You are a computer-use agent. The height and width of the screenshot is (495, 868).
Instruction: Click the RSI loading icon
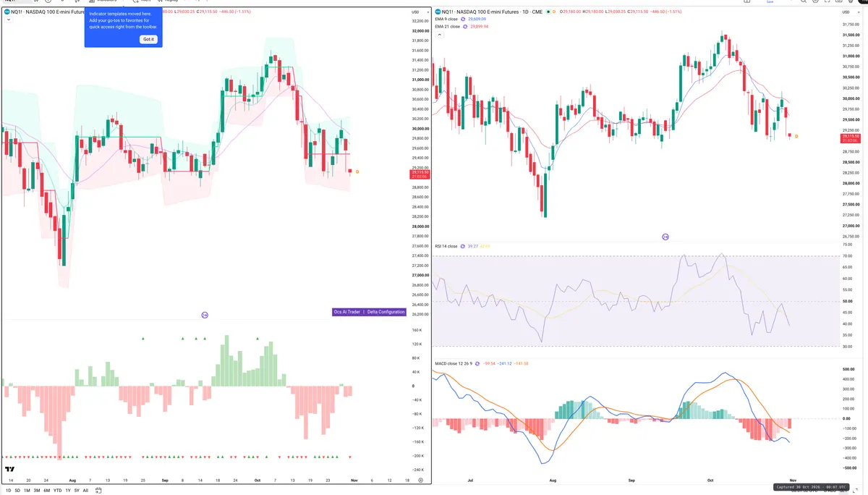(x=464, y=246)
